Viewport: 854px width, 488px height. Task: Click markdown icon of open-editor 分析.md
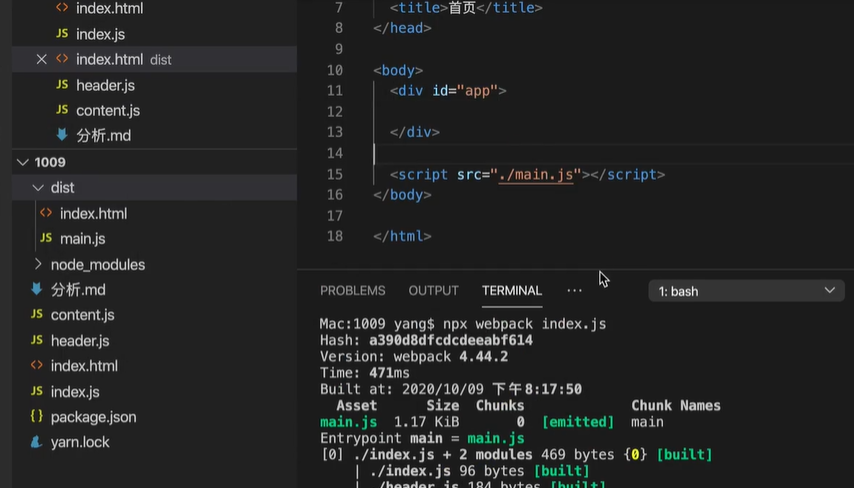click(x=62, y=135)
